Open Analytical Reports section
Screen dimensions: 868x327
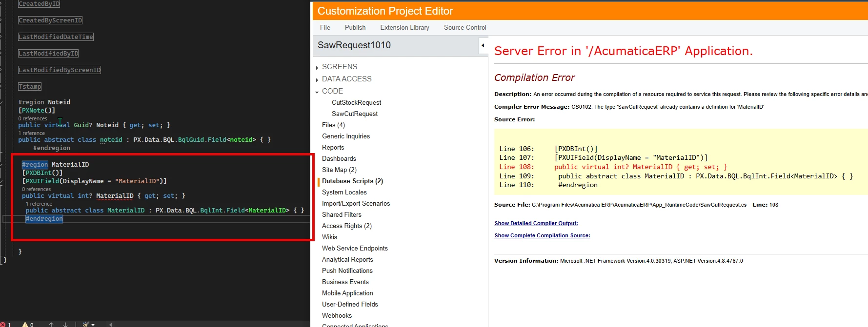(347, 259)
